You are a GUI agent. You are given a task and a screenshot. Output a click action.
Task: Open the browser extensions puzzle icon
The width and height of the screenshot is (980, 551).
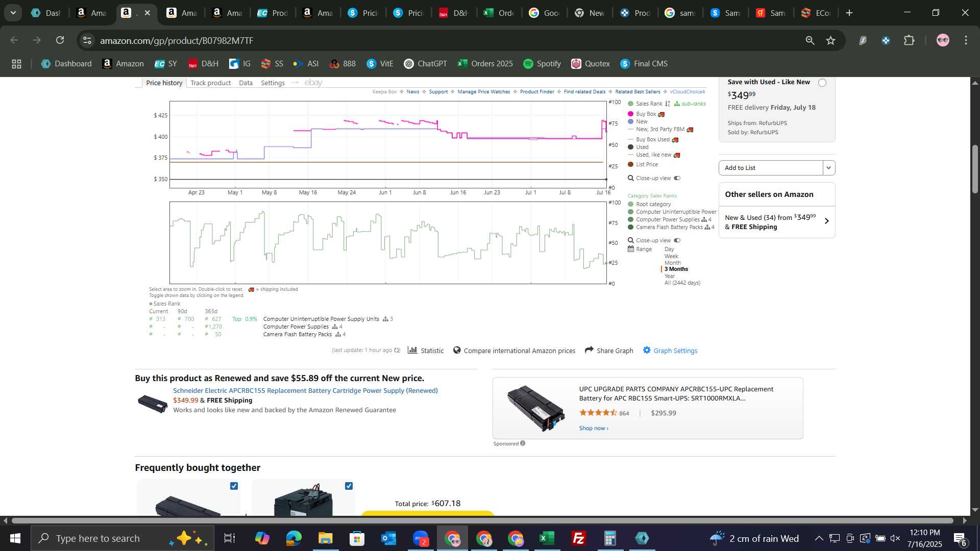click(909, 40)
